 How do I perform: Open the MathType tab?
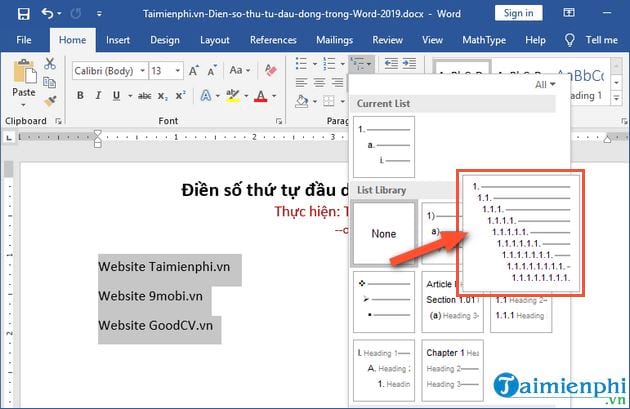point(484,40)
